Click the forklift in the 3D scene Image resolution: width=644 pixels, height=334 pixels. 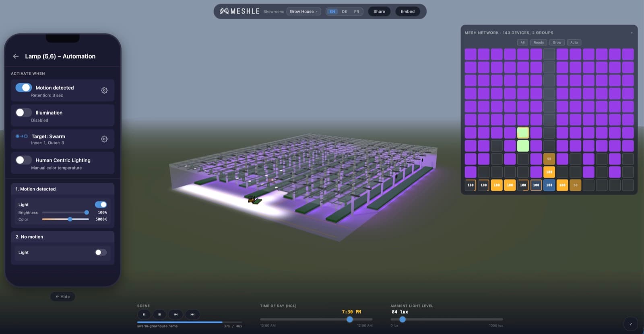252,199
